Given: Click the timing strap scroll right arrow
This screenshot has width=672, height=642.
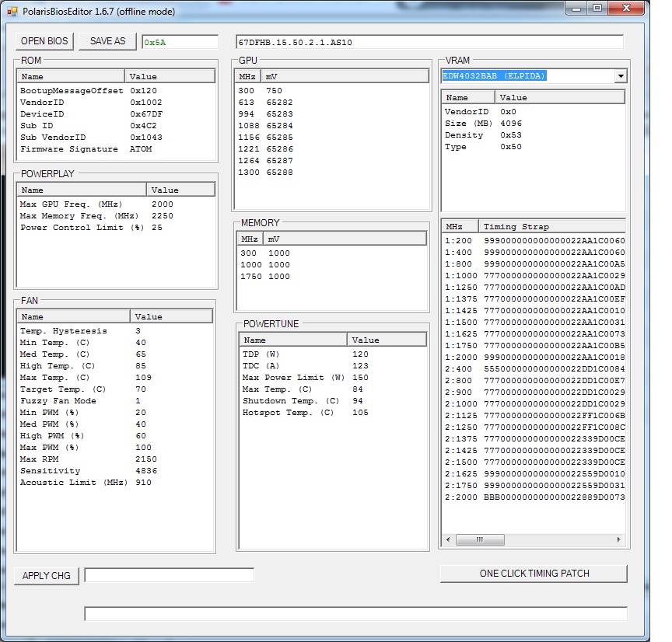Looking at the screenshot, I should click(x=619, y=539).
